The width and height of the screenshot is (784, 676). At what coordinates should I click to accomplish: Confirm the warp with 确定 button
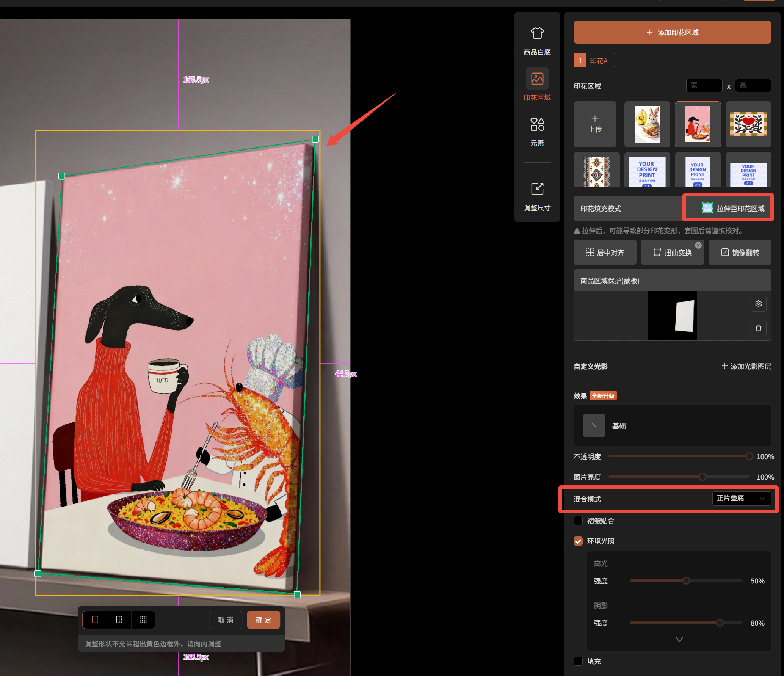[263, 620]
